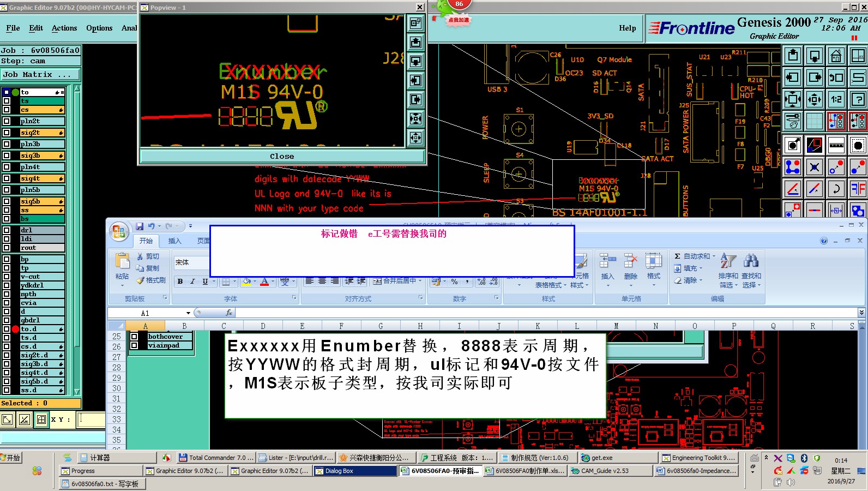The width and height of the screenshot is (868, 491).
Task: Open the Edit menu in Graphic Editor
Action: coord(36,28)
